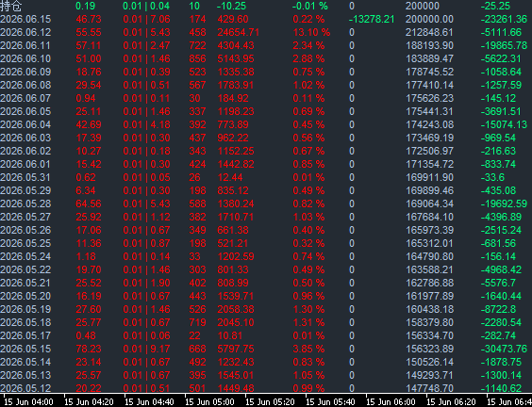Click the 持仓 floating loss -10.25
Screen dimensions: 532x407
[231, 6]
